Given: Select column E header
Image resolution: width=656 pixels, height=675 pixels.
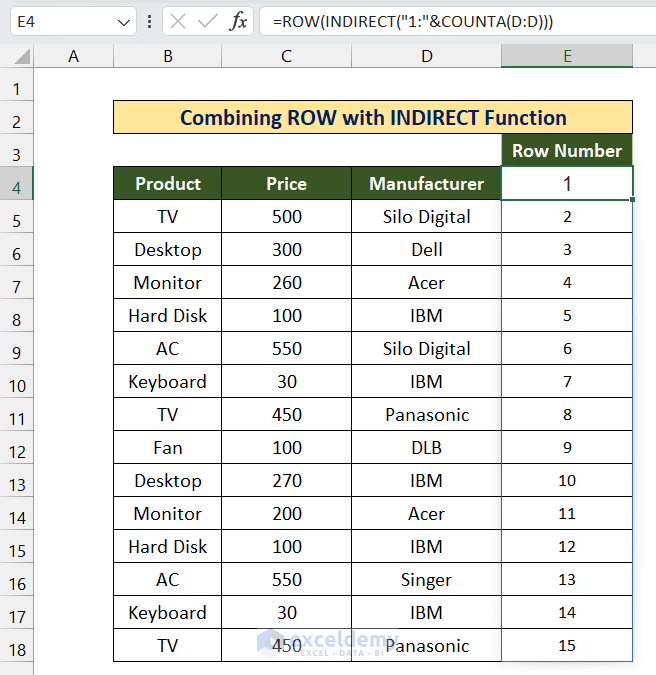Looking at the screenshot, I should (567, 56).
